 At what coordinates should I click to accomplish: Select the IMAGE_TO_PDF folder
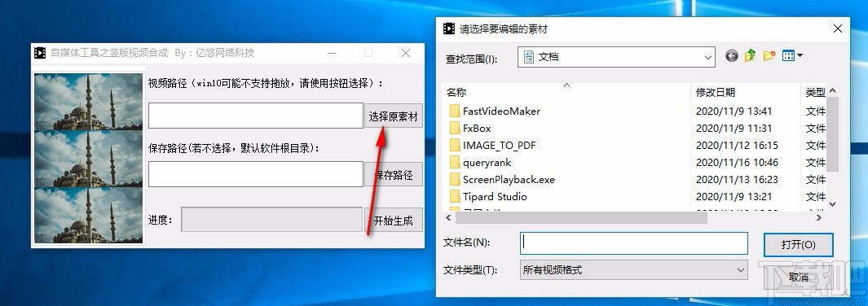tap(500, 145)
